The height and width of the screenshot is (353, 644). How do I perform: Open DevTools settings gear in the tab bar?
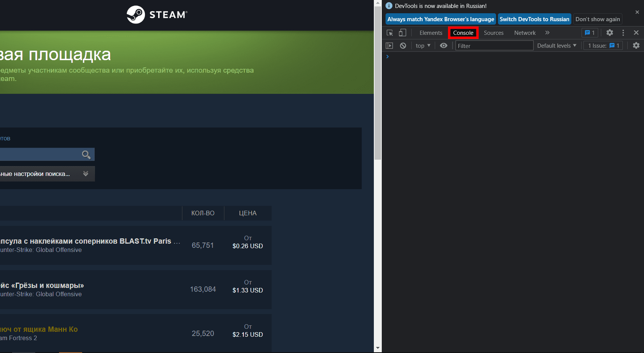pyautogui.click(x=610, y=33)
